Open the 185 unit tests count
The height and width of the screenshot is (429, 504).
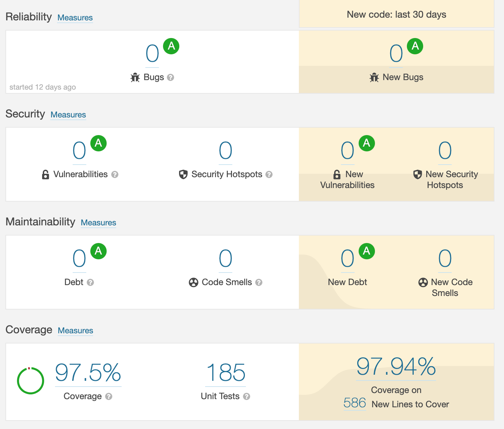226,373
